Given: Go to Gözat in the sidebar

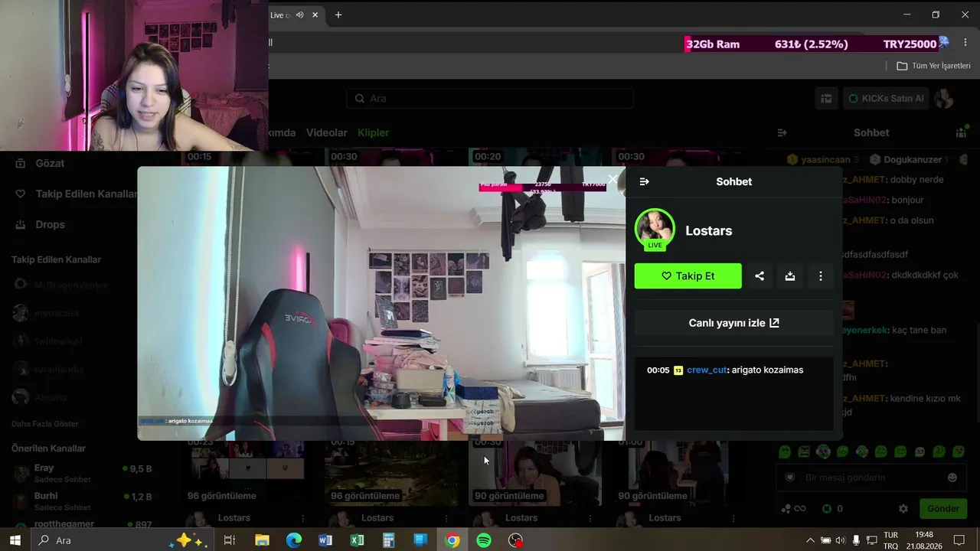Looking at the screenshot, I should pos(50,163).
